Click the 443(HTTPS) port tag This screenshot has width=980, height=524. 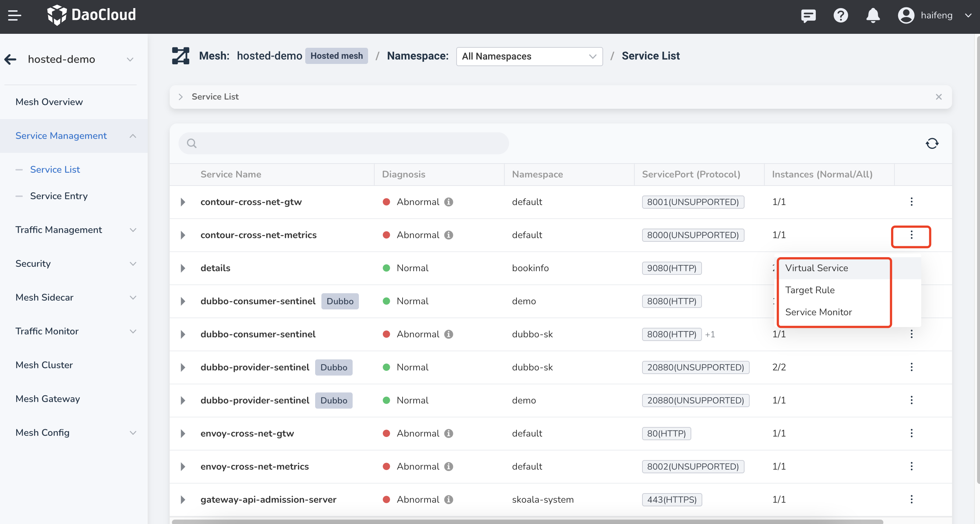(671, 500)
